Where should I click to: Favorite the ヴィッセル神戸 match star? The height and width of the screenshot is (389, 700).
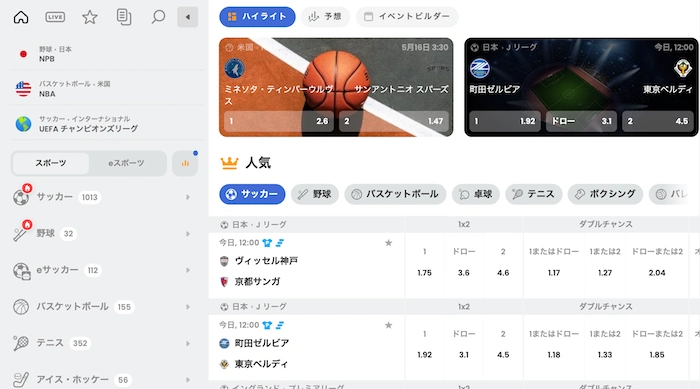click(x=388, y=243)
